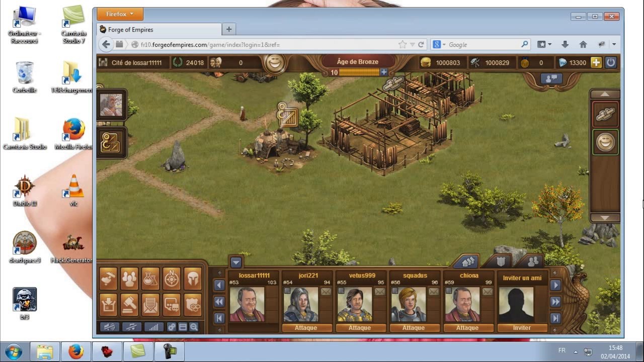The height and width of the screenshot is (362, 644).
Task: Send a message to squadus via envelope
Action: tap(434, 292)
